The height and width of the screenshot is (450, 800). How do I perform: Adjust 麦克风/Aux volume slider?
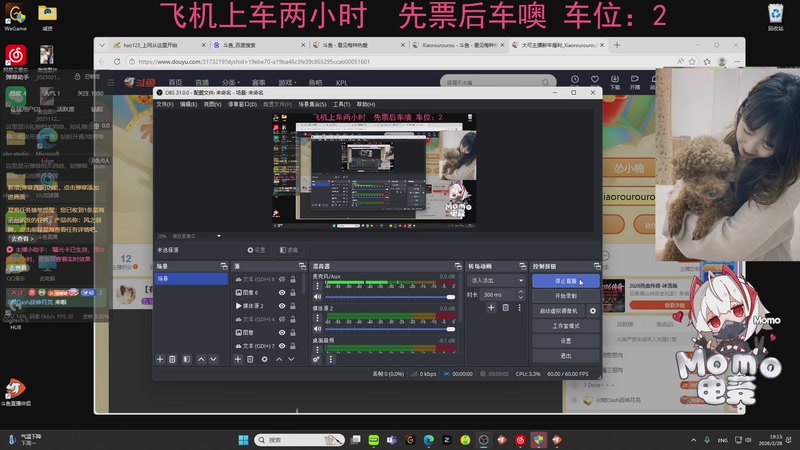(x=390, y=297)
